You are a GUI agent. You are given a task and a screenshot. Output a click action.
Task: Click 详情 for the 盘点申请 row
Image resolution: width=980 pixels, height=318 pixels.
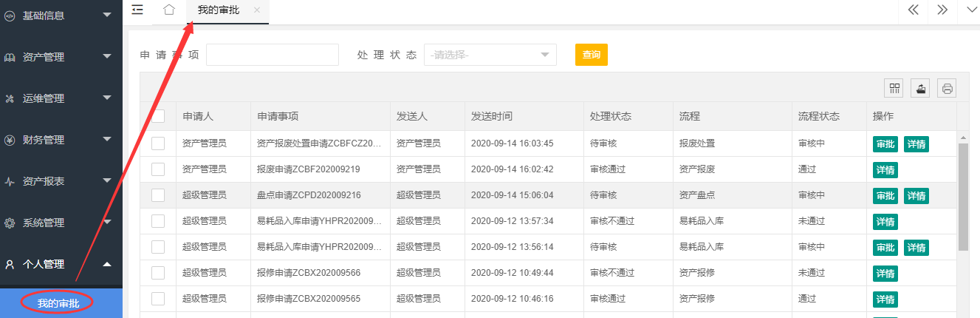tap(916, 196)
